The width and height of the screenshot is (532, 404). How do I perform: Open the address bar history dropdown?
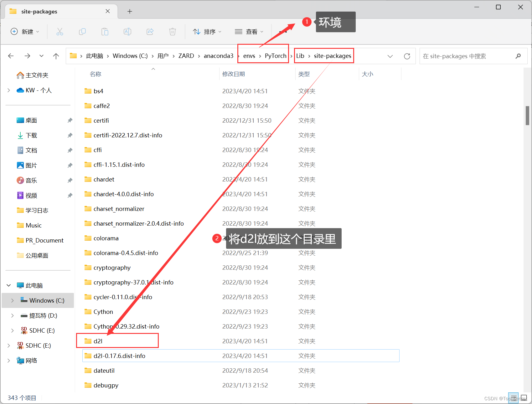[x=390, y=56]
